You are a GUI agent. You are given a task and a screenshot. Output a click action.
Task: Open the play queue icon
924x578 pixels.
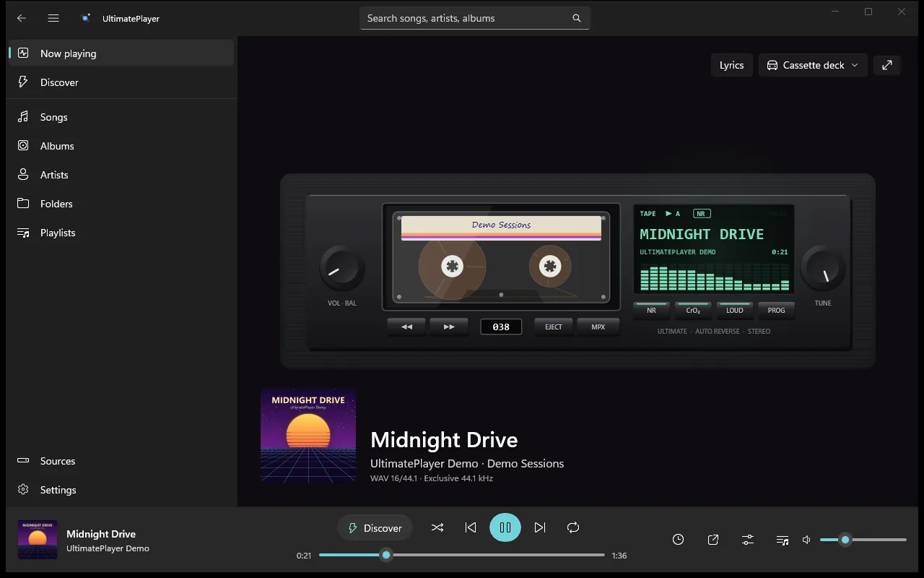click(783, 540)
